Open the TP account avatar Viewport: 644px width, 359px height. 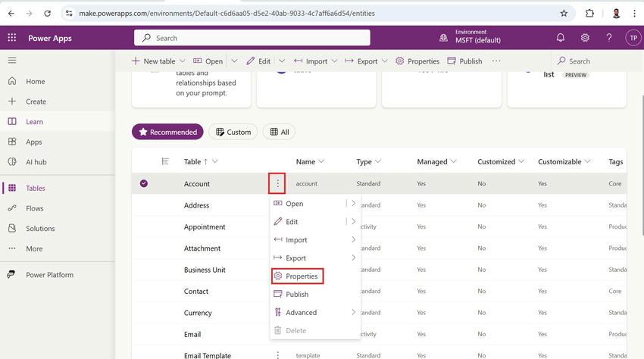633,38
